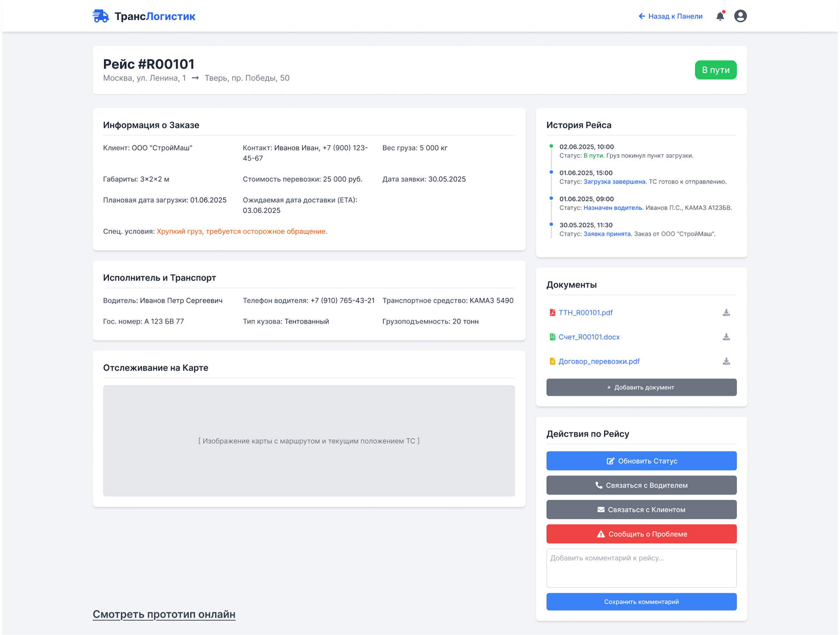
Task: Click the green document icon for Счет_R00101
Action: pos(552,337)
